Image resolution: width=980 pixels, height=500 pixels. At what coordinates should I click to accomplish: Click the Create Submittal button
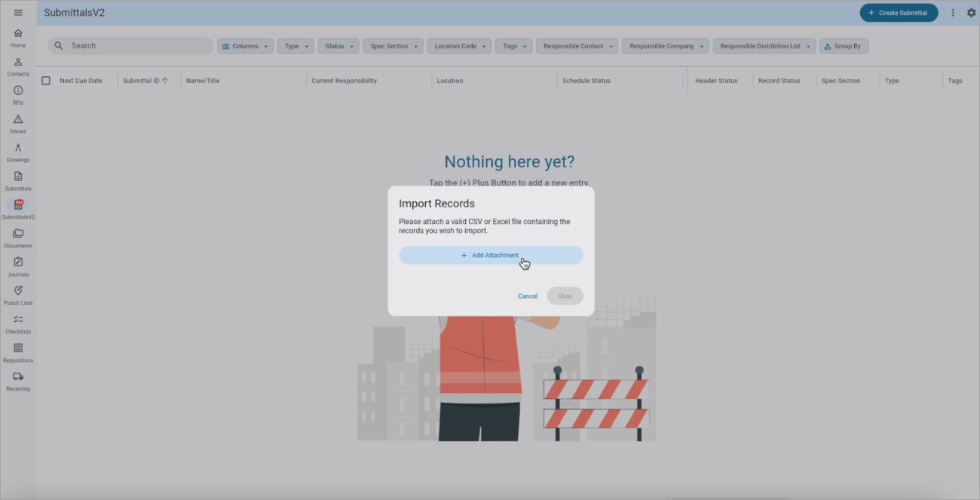click(x=899, y=13)
